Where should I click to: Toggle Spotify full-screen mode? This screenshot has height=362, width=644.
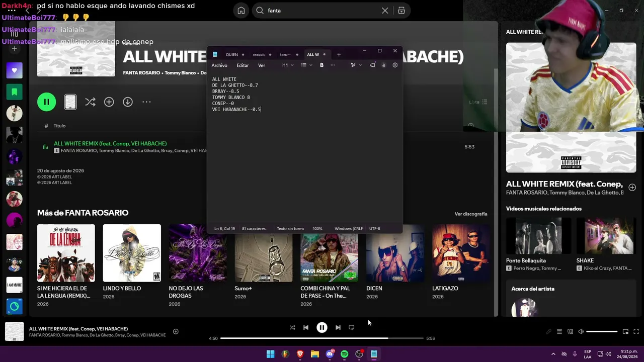(636, 332)
